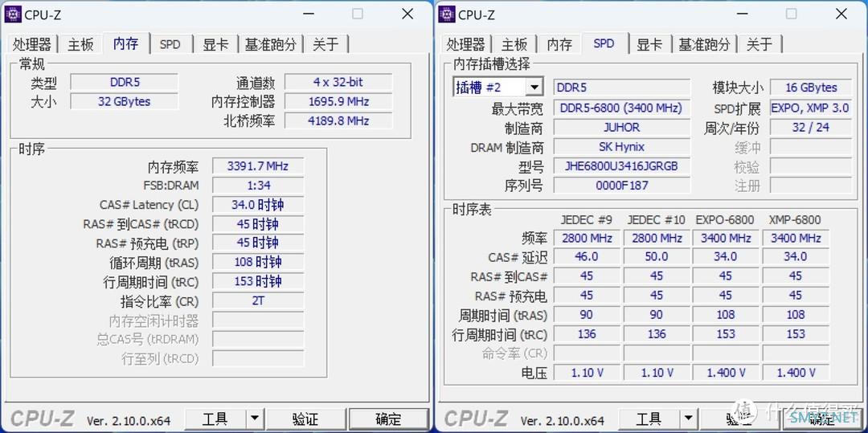Switch to SPD tab in left CPU-Z window
This screenshot has height=433, width=868.
pyautogui.click(x=170, y=44)
